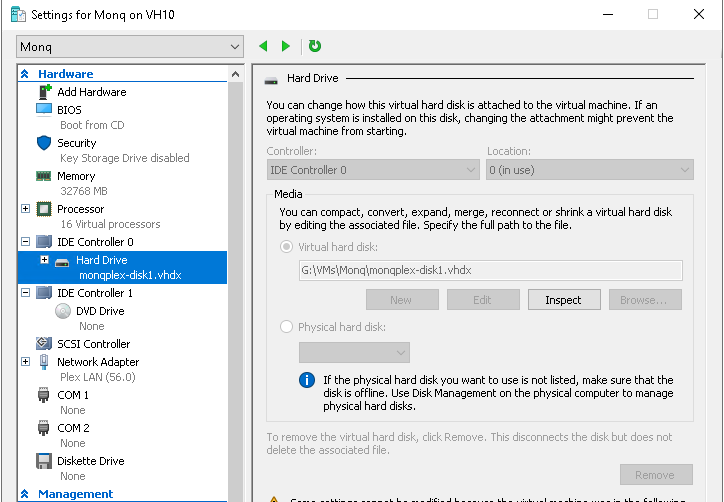Click the 16 Virtual processors text
This screenshot has width=724, height=502.
(110, 224)
